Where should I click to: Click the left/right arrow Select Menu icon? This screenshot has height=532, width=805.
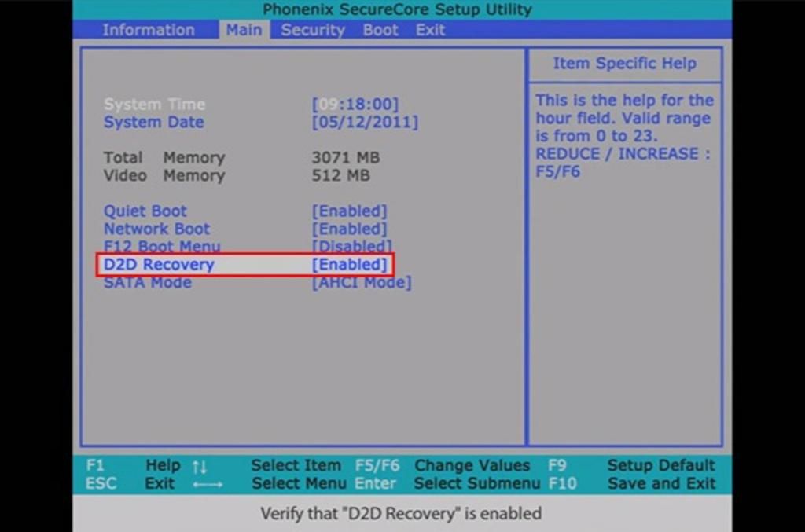pyautogui.click(x=208, y=484)
